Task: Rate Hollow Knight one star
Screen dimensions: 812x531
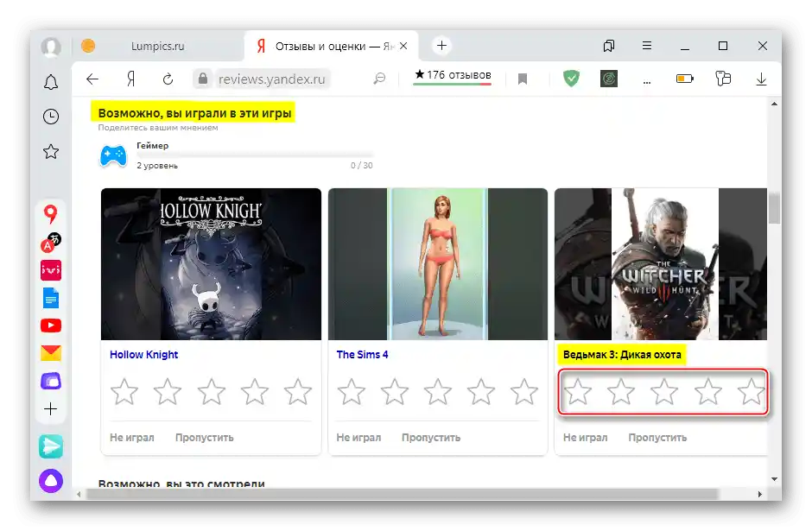Action: 124,391
